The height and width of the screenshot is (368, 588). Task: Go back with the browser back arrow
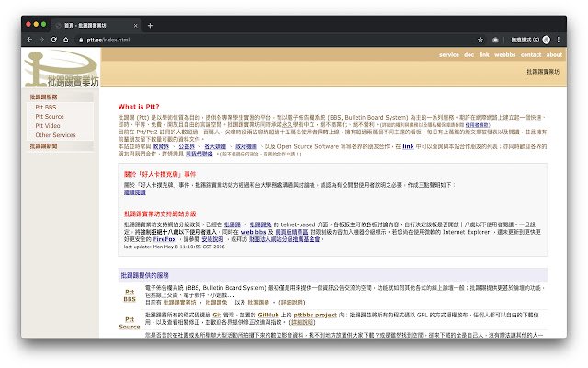click(29, 40)
